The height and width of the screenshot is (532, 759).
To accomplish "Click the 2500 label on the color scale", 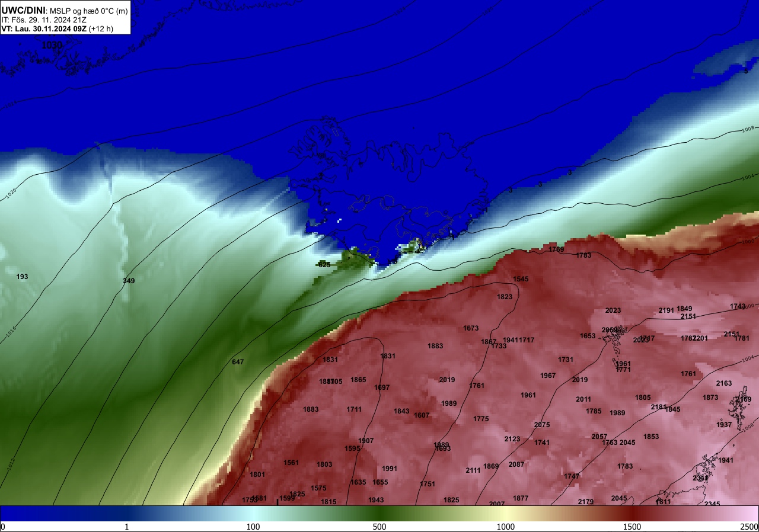I will pos(750,527).
